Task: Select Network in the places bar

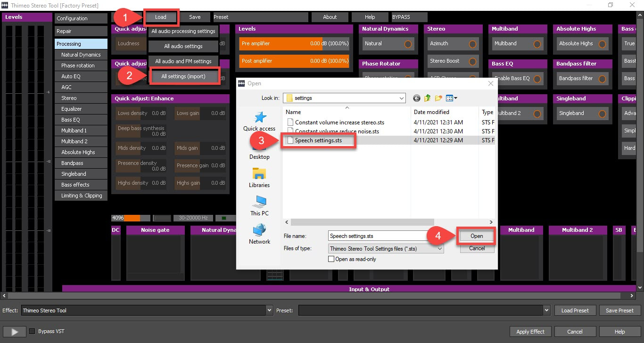Action: [x=259, y=235]
